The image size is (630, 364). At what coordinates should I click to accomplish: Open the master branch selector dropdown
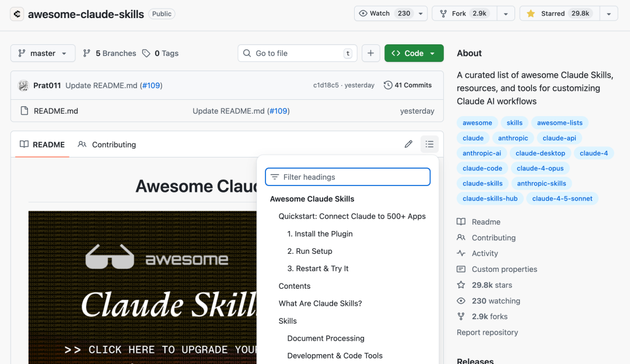(x=43, y=53)
